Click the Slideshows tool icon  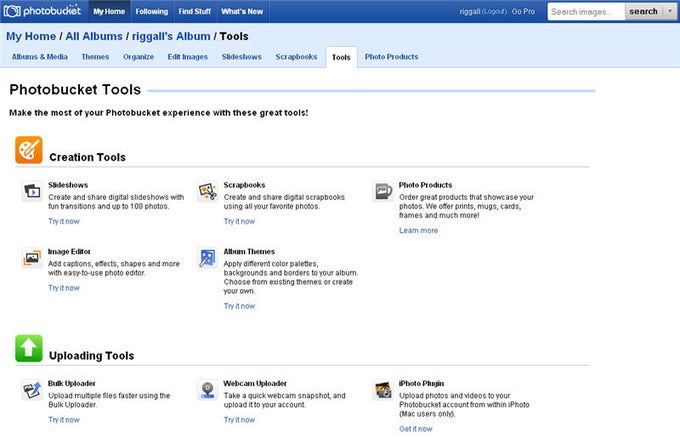point(32,191)
